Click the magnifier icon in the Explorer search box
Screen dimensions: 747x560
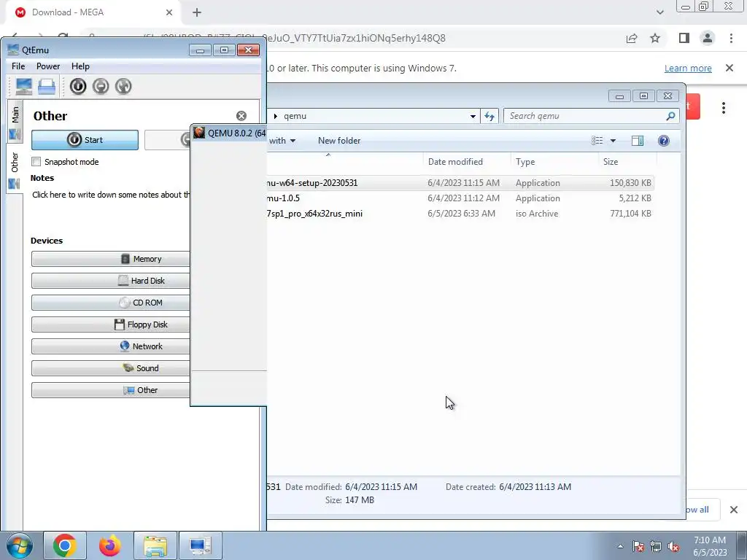670,116
